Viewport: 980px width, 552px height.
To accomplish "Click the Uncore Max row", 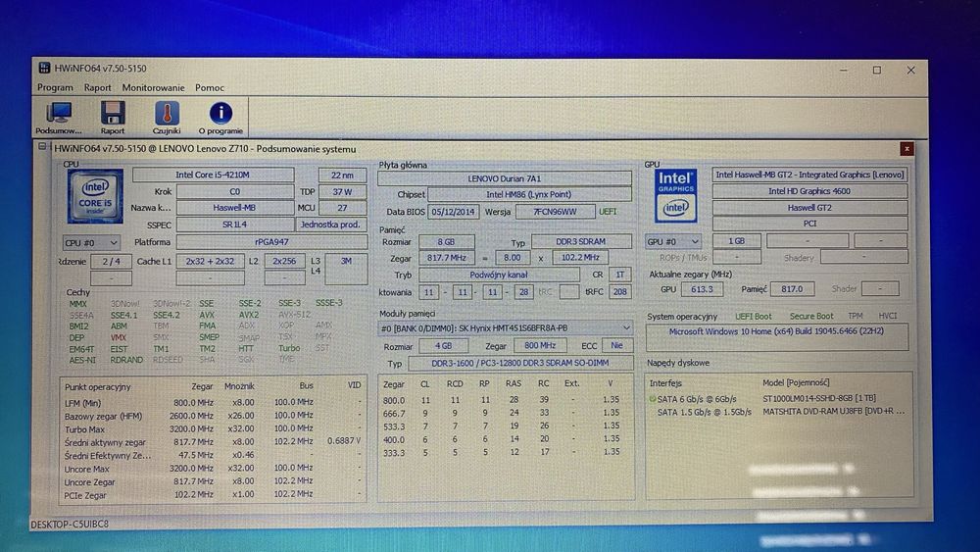I will click(x=213, y=469).
